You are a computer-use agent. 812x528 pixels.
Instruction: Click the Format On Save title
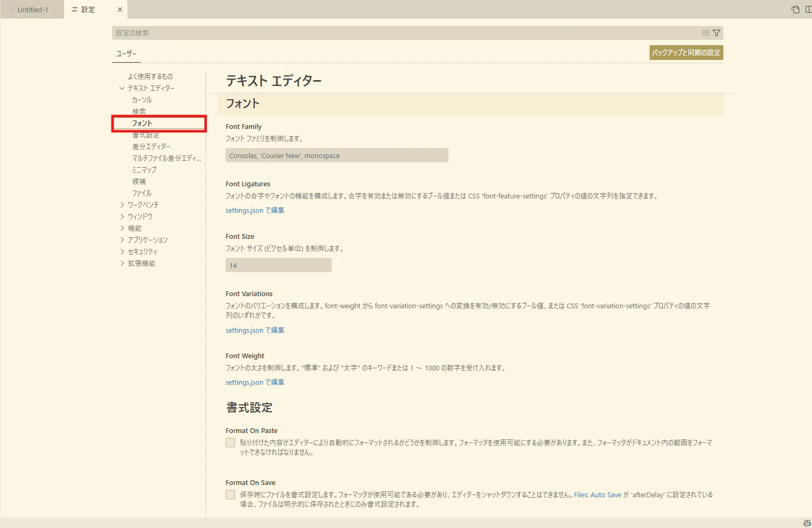point(250,482)
